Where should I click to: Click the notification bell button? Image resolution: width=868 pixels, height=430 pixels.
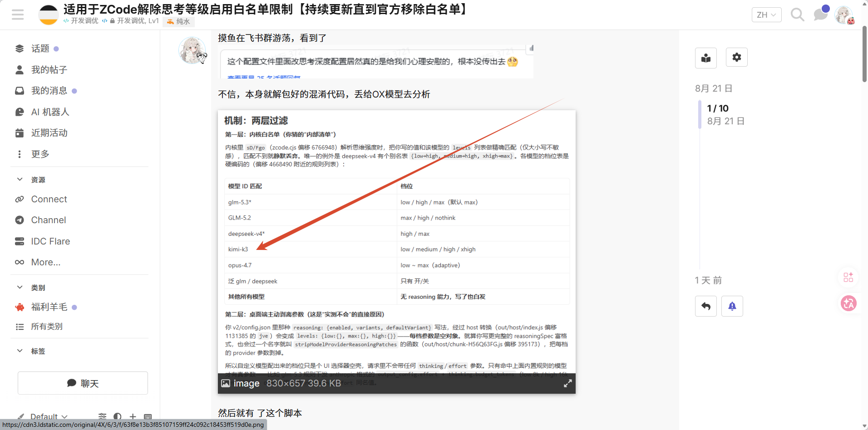(x=732, y=306)
